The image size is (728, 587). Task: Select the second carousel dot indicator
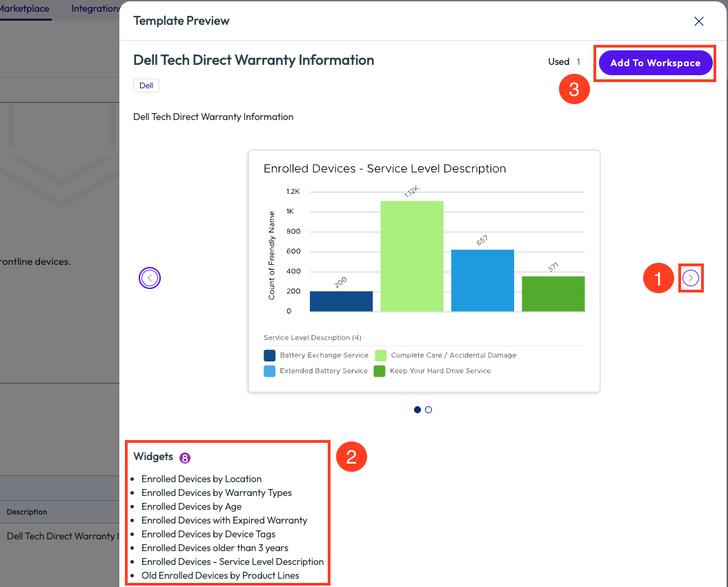coord(429,410)
